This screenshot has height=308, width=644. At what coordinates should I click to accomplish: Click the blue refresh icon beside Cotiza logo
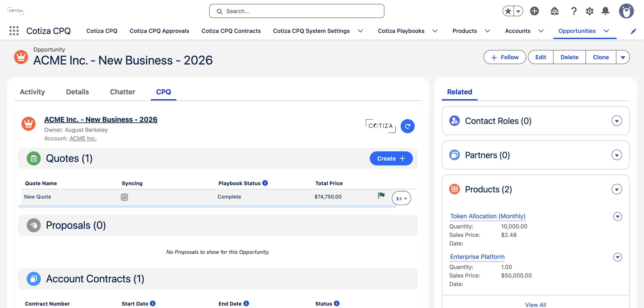[407, 126]
